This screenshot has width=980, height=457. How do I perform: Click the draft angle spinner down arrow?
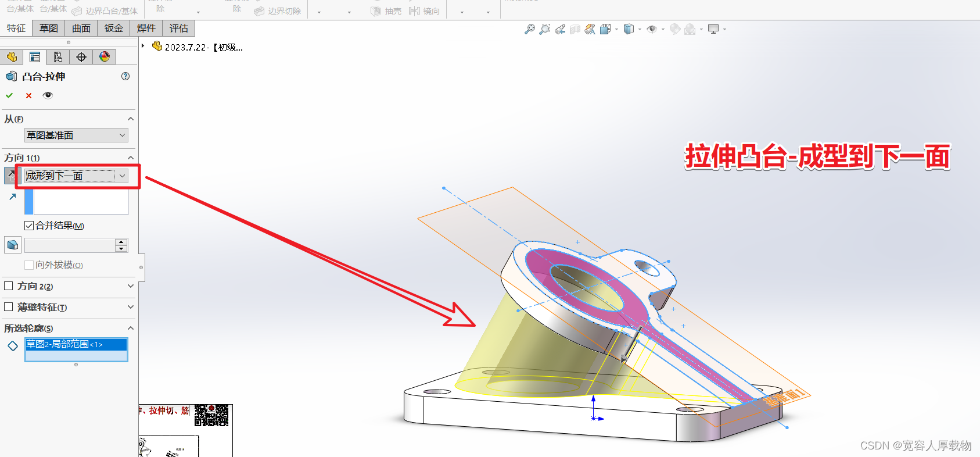pos(121,249)
